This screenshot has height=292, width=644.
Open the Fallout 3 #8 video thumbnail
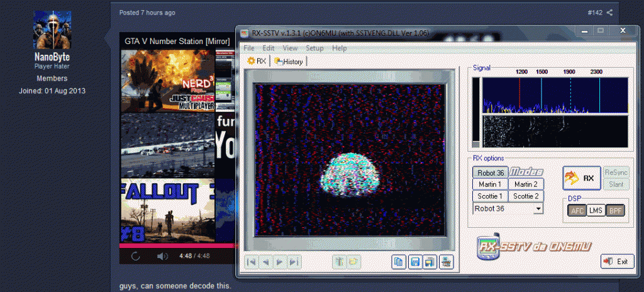point(168,211)
